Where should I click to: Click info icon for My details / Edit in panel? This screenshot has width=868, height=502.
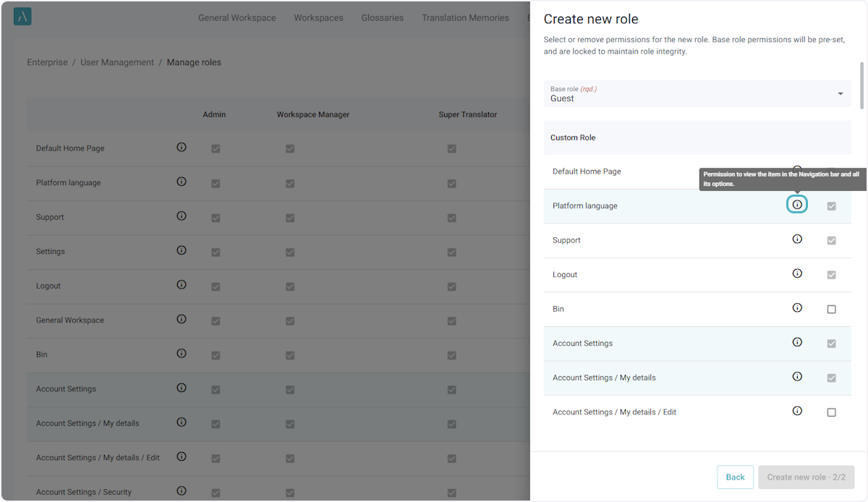point(797,411)
